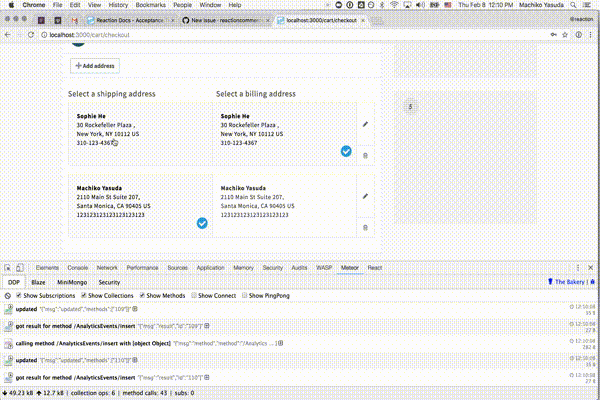This screenshot has height=400, width=600.
Task: Click 'collection ops: 6' status text
Action: [93, 393]
